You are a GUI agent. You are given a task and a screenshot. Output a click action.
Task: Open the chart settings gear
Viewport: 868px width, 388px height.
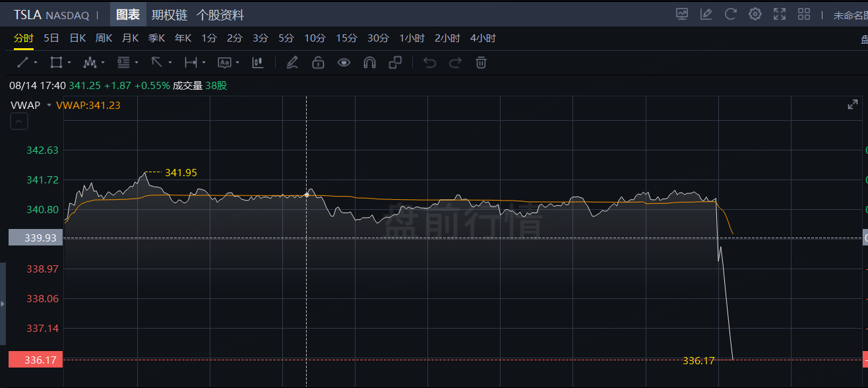755,14
